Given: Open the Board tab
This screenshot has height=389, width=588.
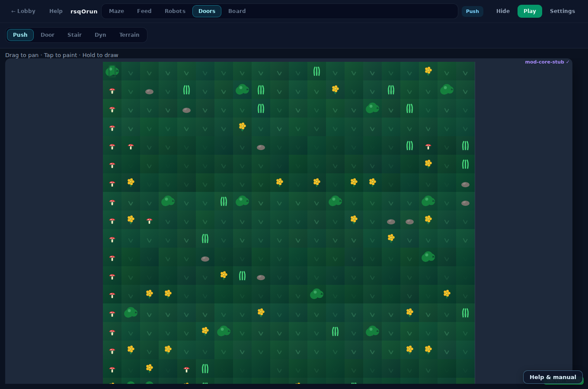Looking at the screenshot, I should tap(237, 11).
